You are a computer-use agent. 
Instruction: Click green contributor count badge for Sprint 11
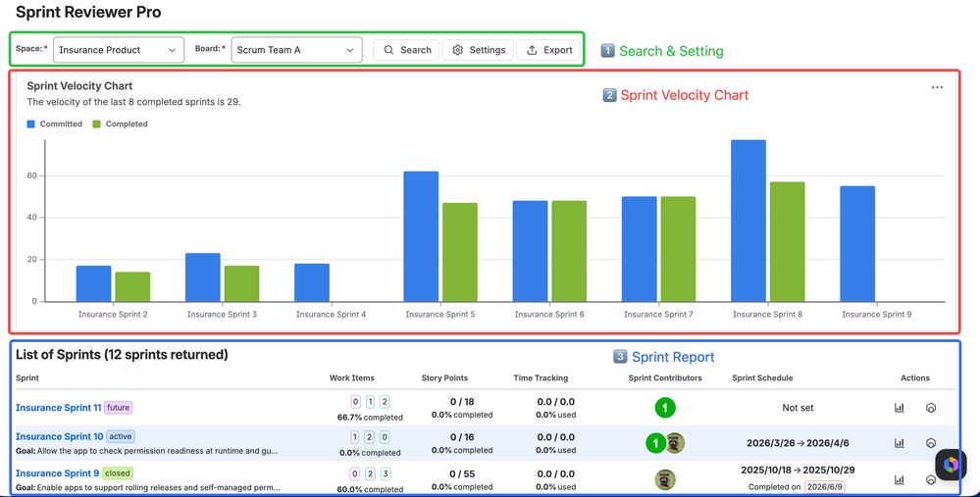coord(665,408)
